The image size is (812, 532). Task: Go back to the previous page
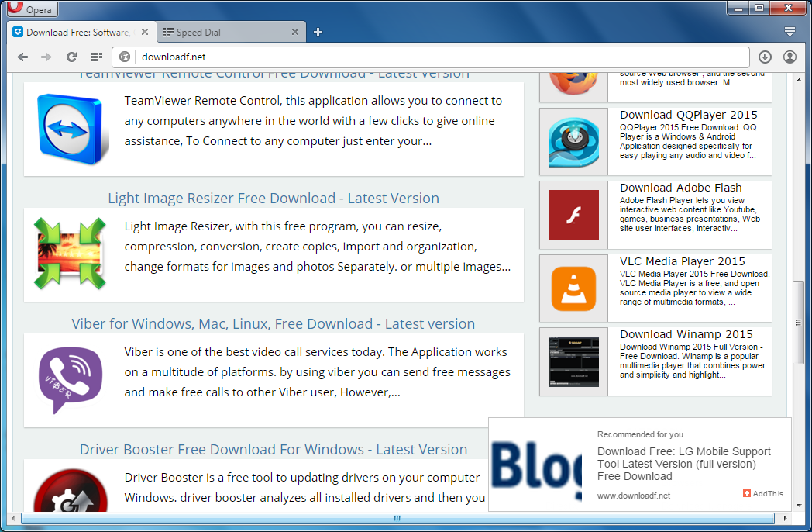coord(22,57)
